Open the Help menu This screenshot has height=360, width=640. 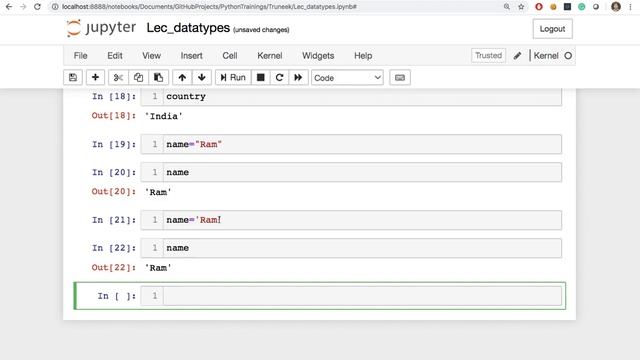(363, 56)
